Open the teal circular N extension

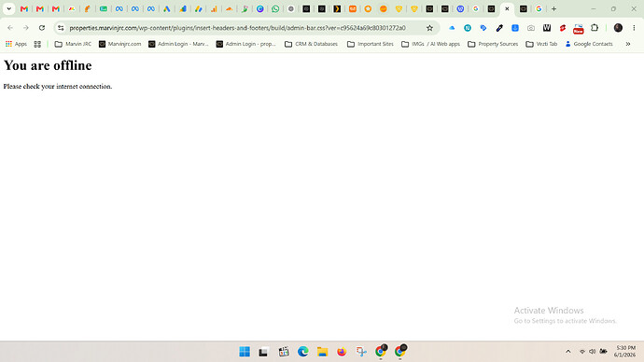coord(468,28)
